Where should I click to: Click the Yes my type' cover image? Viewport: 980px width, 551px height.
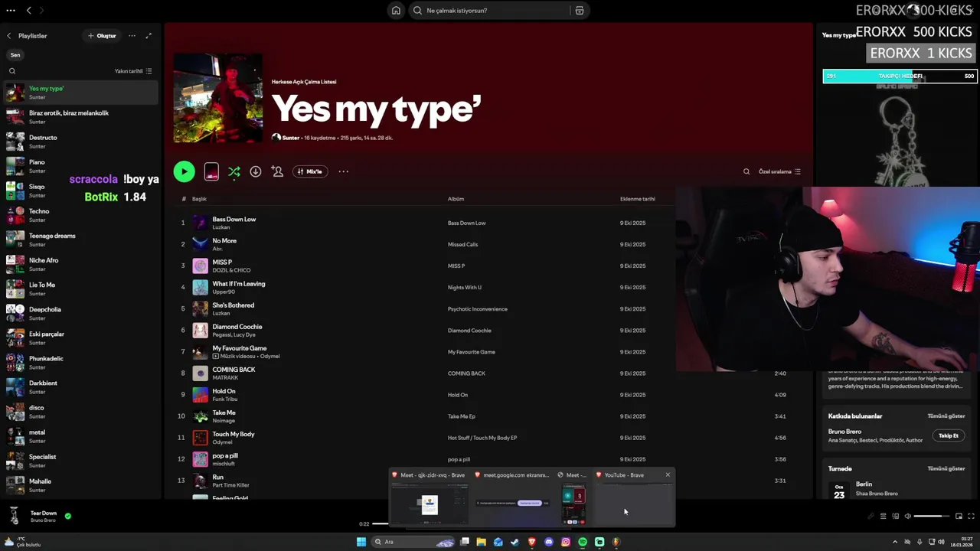tap(217, 98)
